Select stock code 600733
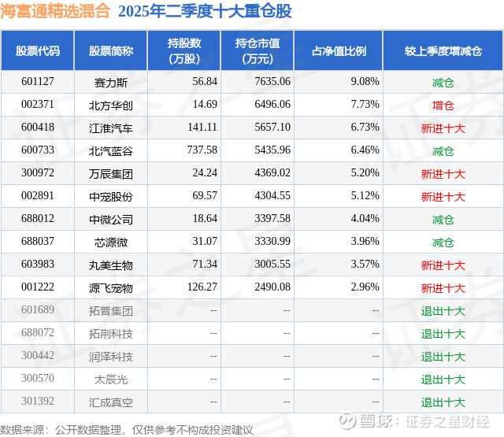 [38, 150]
